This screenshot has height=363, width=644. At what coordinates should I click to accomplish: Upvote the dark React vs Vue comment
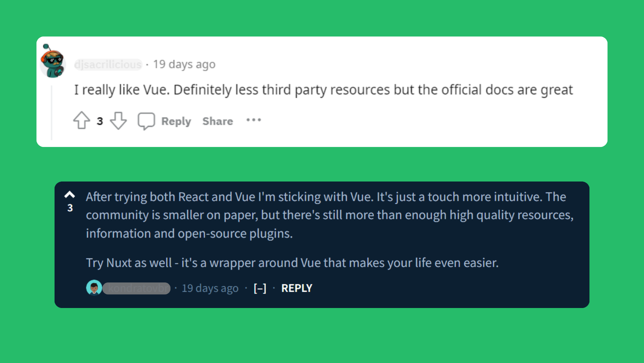[x=70, y=194]
